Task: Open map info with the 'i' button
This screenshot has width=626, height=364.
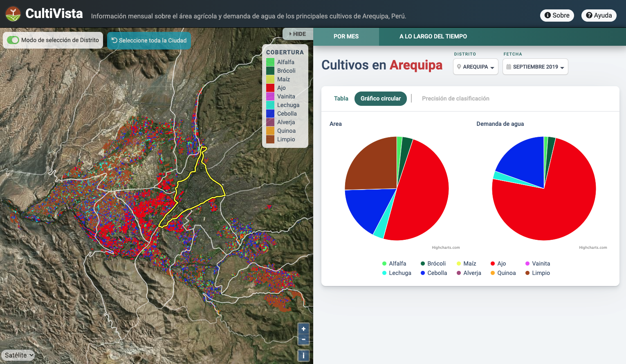Action: pos(303,355)
